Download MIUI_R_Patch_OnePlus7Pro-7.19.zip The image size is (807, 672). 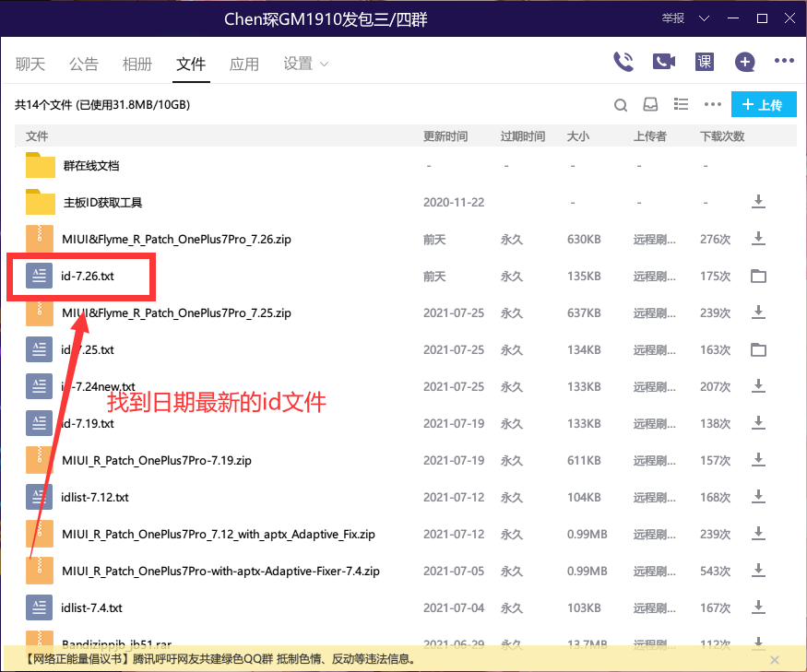click(x=758, y=460)
